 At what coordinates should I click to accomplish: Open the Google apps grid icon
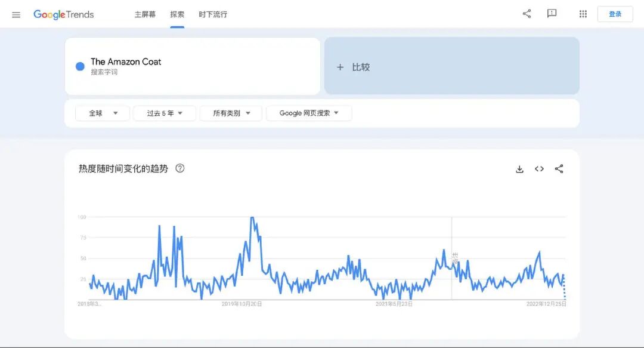(583, 13)
